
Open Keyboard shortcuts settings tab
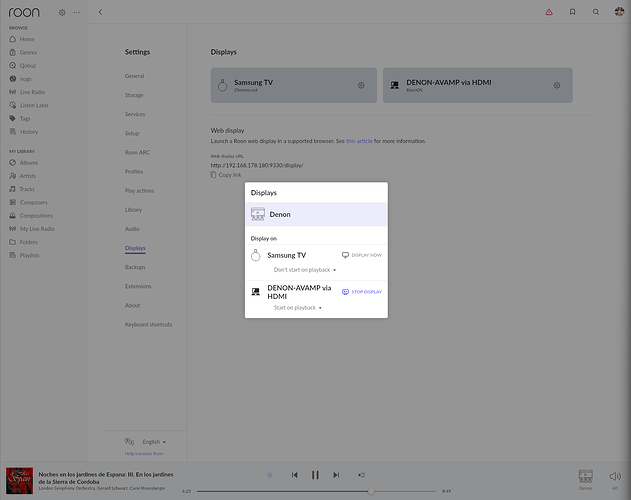pyautogui.click(x=148, y=324)
